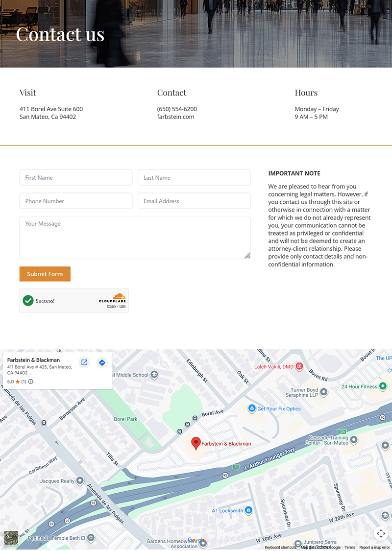Click in the Your Message textarea
The image size is (392, 551).
pos(135,238)
